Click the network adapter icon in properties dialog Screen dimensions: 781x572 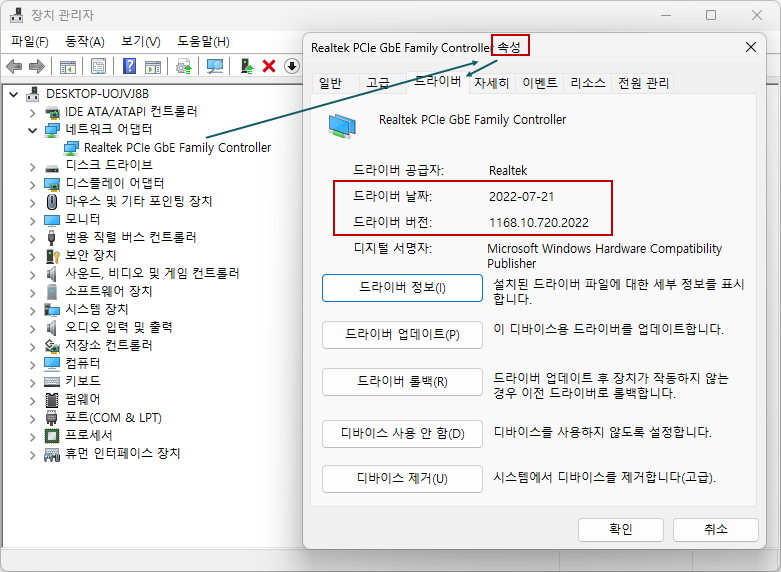click(342, 125)
